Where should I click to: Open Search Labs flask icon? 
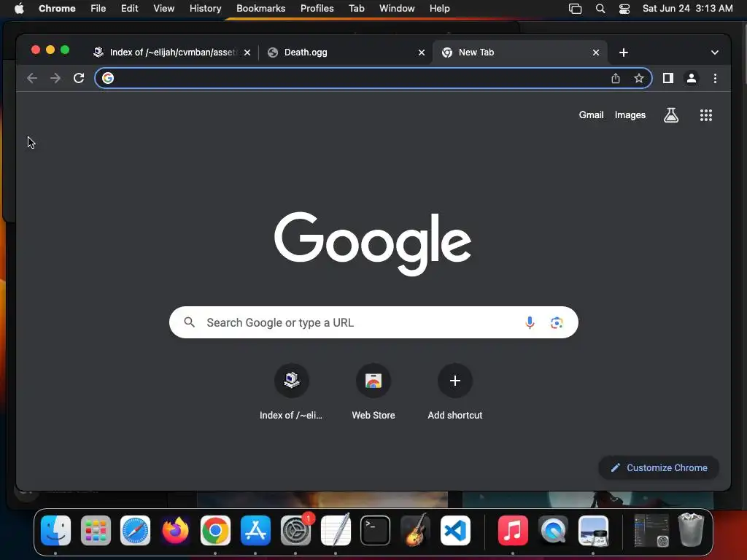click(671, 114)
